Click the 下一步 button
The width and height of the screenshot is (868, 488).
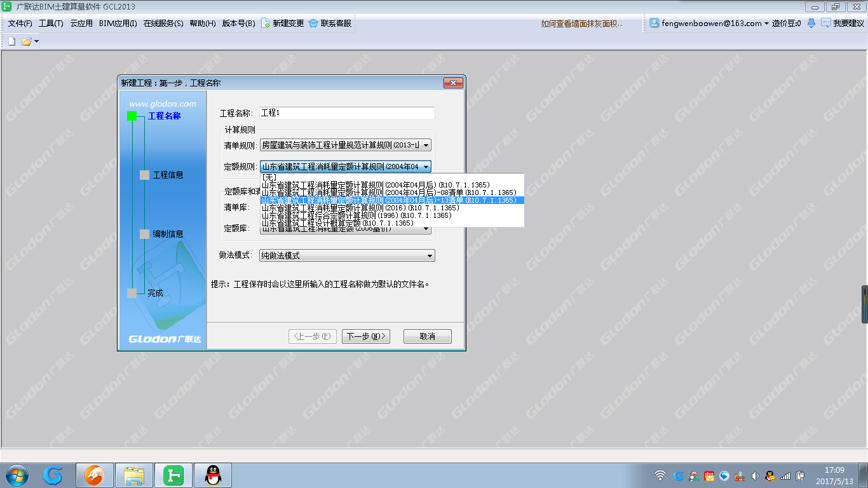(366, 336)
